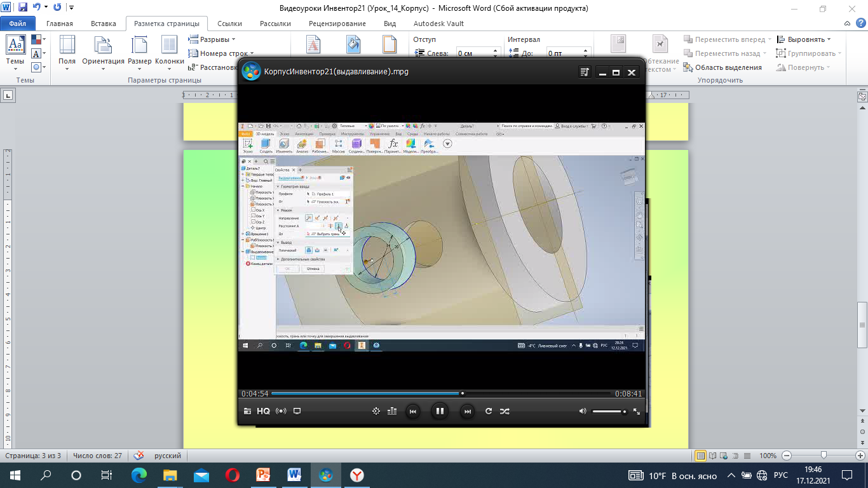Open file folder icon in player
This screenshot has height=488, width=868.
point(247,411)
